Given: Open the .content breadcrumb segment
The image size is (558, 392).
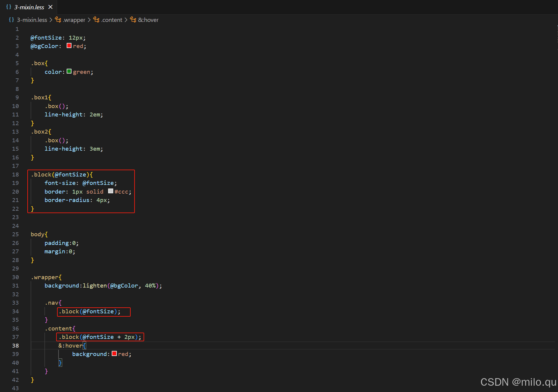Looking at the screenshot, I should 111,20.
